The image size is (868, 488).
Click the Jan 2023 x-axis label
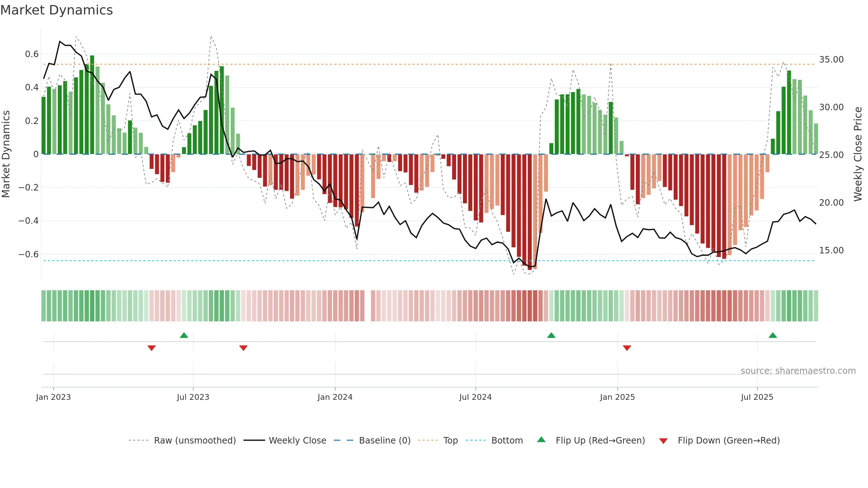click(x=54, y=397)
